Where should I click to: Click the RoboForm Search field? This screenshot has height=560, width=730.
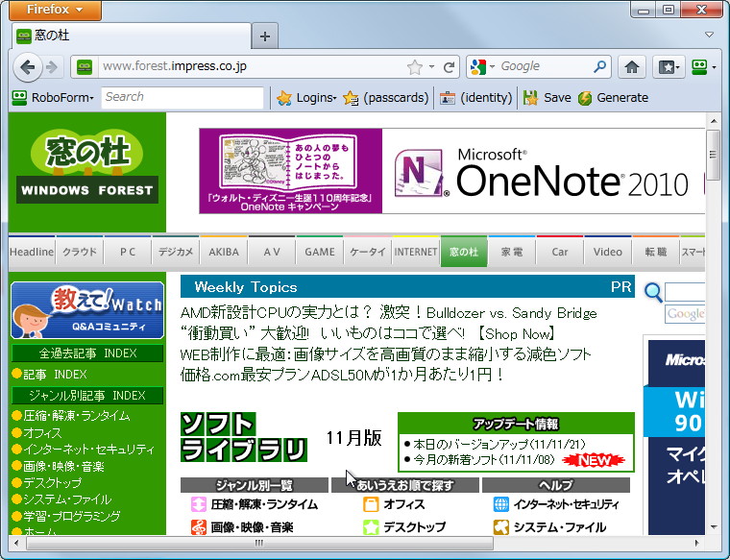pyautogui.click(x=182, y=97)
